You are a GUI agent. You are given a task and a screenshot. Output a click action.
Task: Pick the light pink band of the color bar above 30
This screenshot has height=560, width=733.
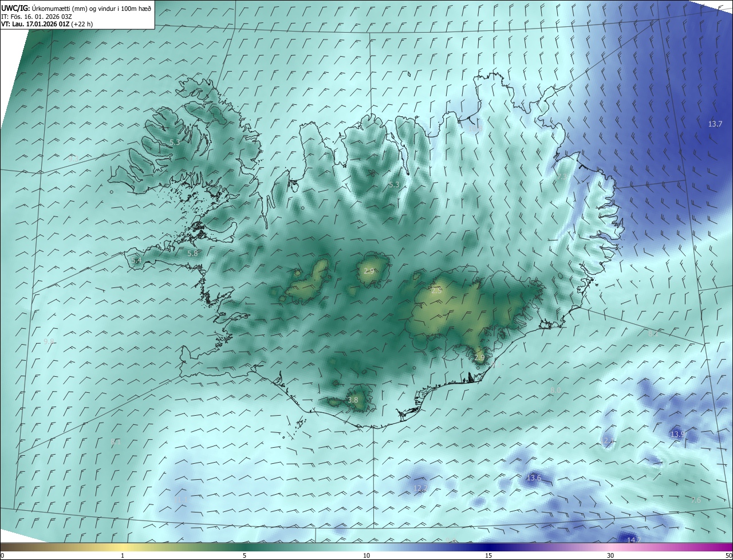(x=610, y=547)
